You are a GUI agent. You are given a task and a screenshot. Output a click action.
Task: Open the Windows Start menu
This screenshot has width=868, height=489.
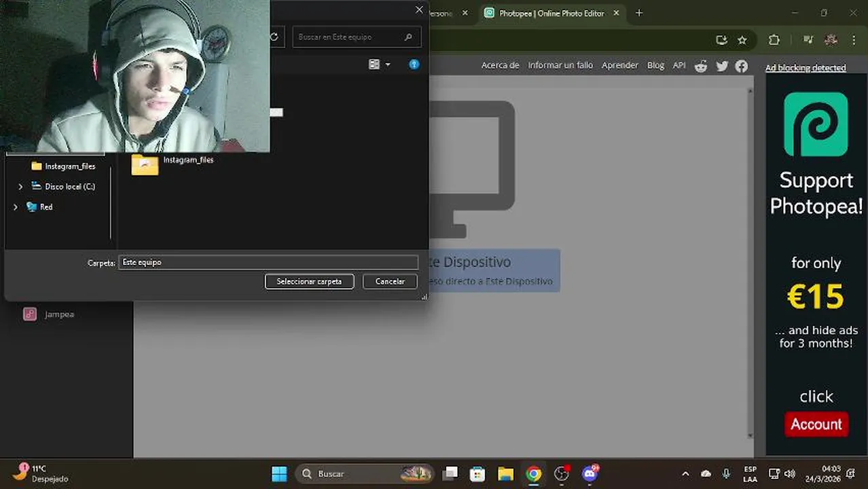click(x=279, y=473)
